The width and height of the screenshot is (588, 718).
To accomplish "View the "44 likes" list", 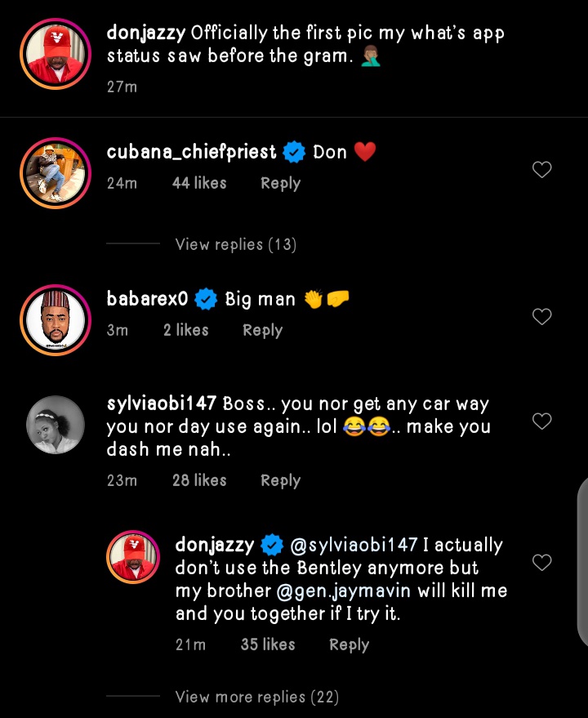I will coord(199,184).
